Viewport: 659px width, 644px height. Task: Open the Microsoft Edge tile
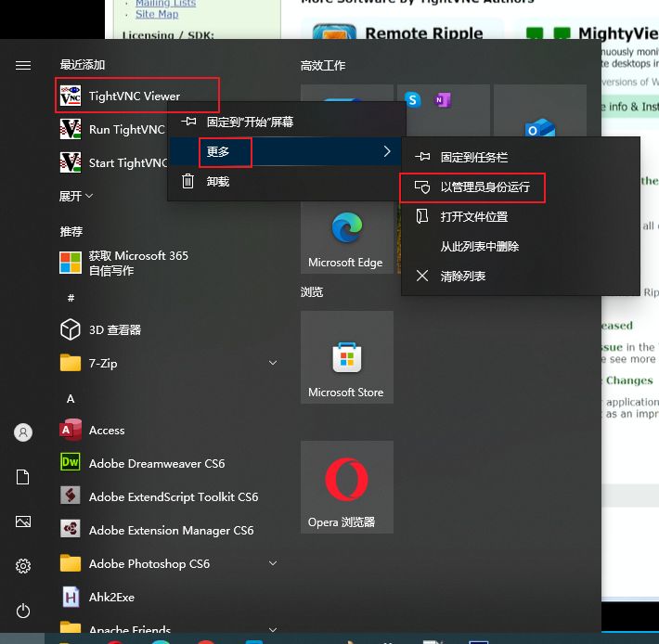point(347,238)
